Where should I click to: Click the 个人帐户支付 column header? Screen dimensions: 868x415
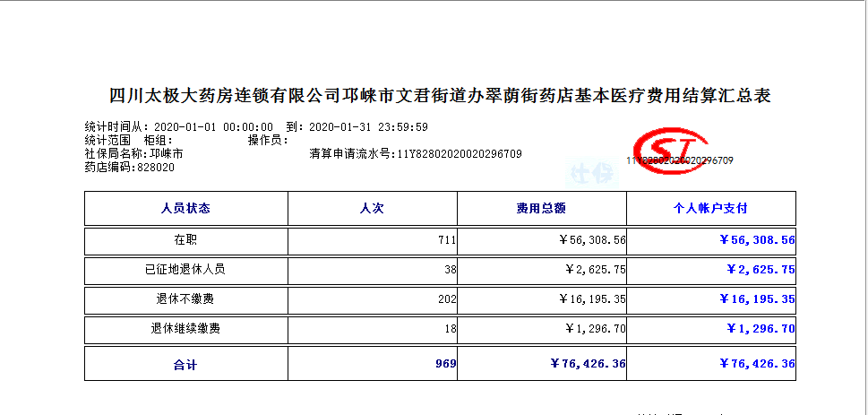[x=710, y=208]
